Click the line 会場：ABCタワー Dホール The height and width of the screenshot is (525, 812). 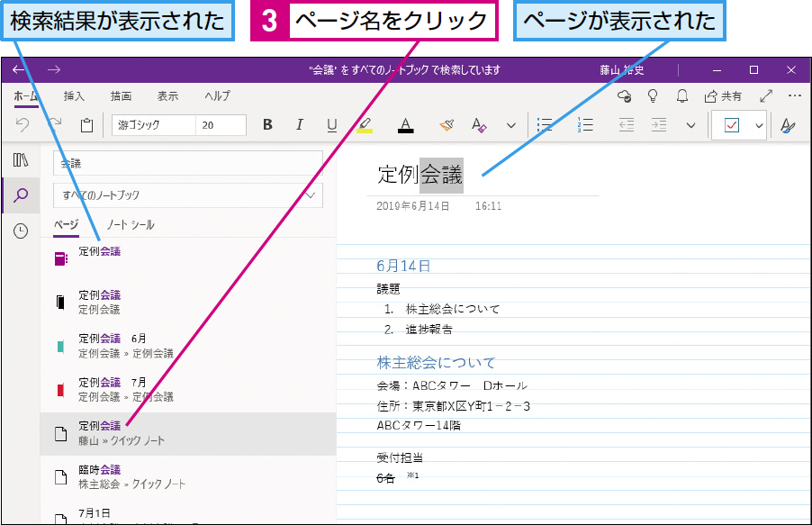(452, 385)
